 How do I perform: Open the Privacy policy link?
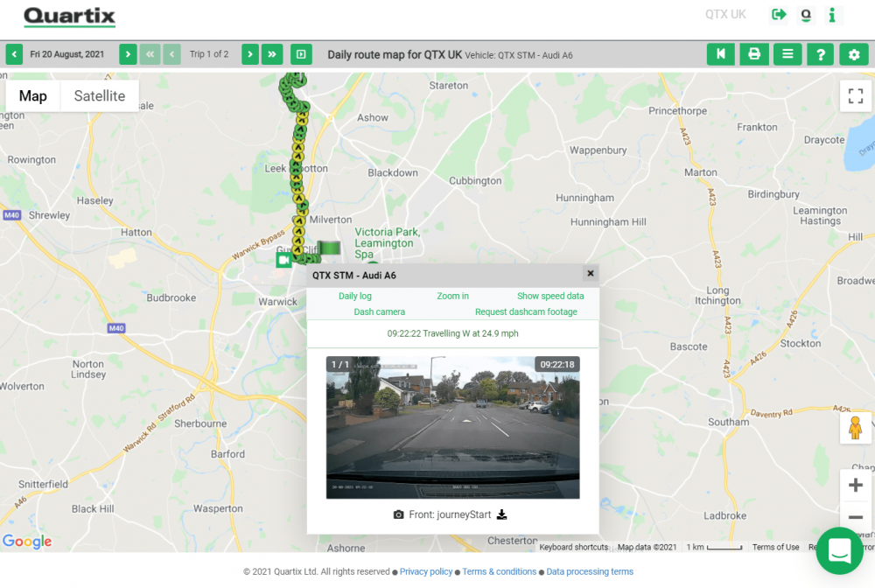click(x=426, y=571)
